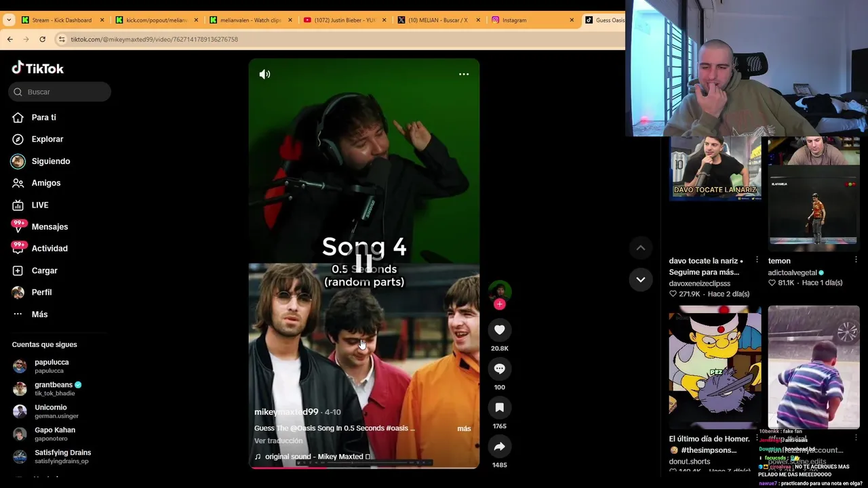
Task: Open donut.shorts channel
Action: (x=690, y=462)
